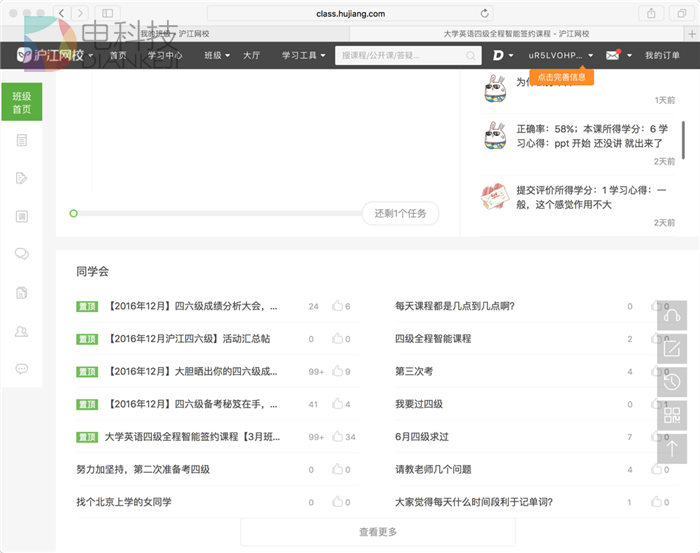Viewport: 700px width, 553px height.
Task: Open the comment dots icon in sidebar
Action: point(21,369)
